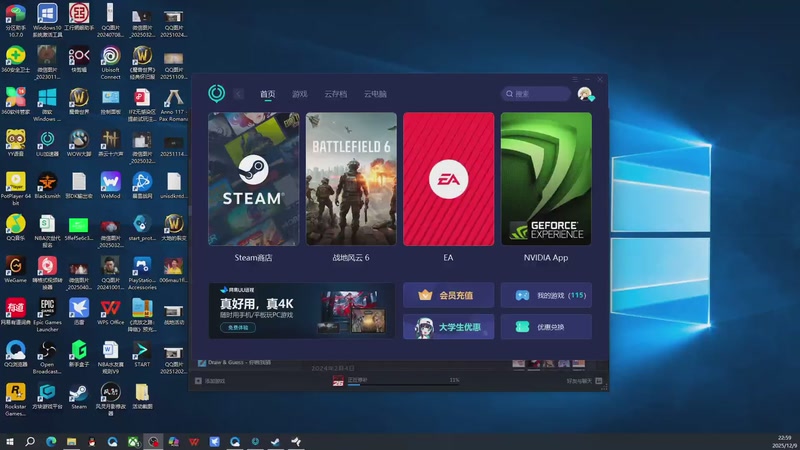Open the QQ音乐 desktop icon
Viewport: 800px width, 450px height.
[x=15, y=228]
